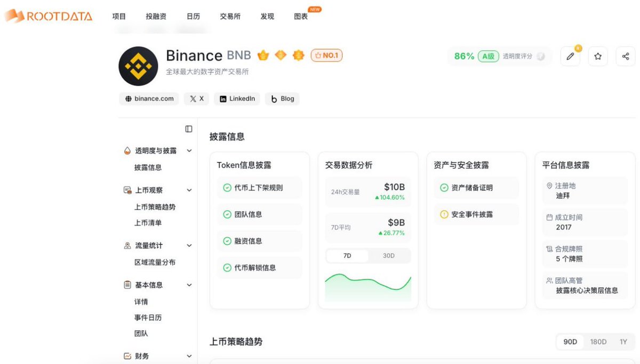The height and width of the screenshot is (364, 640).
Task: Switch trading chart to 30D
Action: point(389,256)
